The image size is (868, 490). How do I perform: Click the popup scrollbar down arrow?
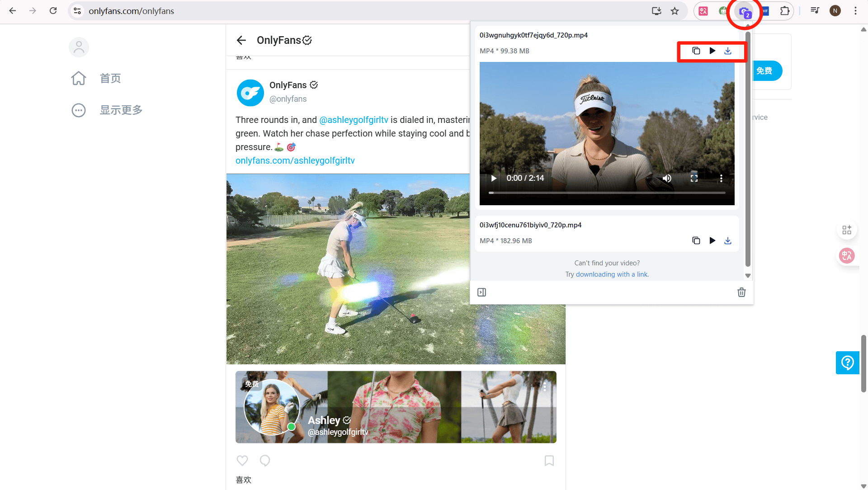click(748, 276)
